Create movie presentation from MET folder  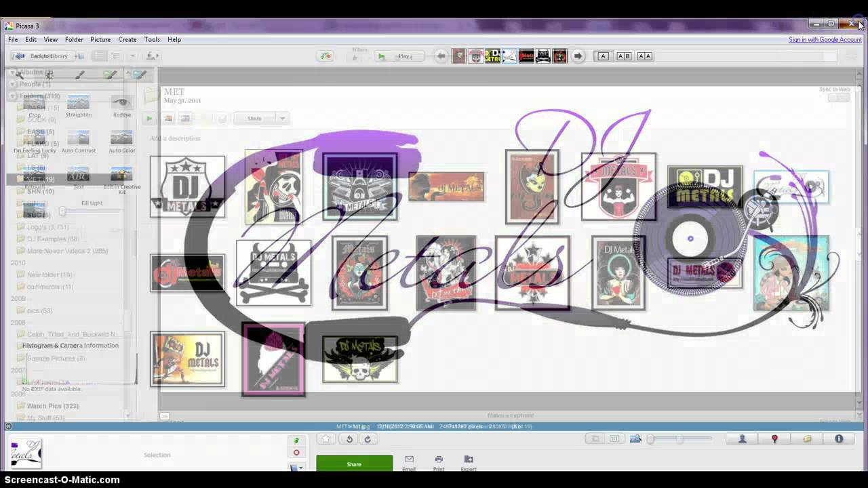pos(185,119)
